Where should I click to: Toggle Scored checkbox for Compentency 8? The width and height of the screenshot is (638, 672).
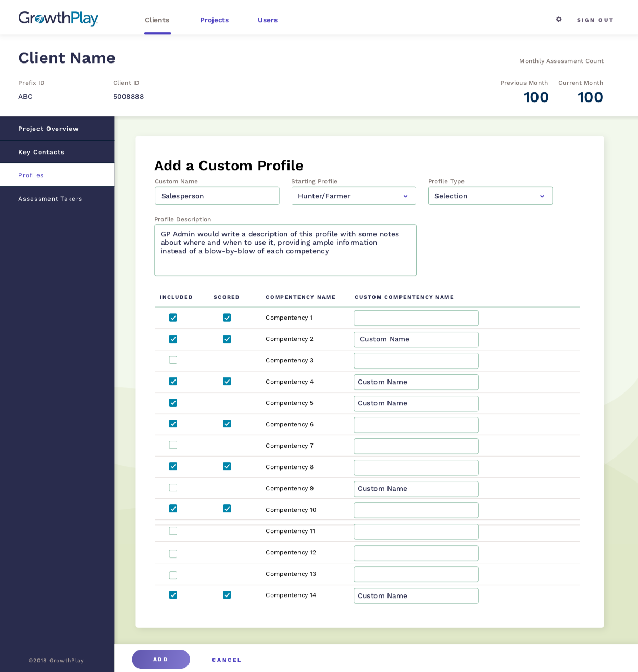[227, 466]
